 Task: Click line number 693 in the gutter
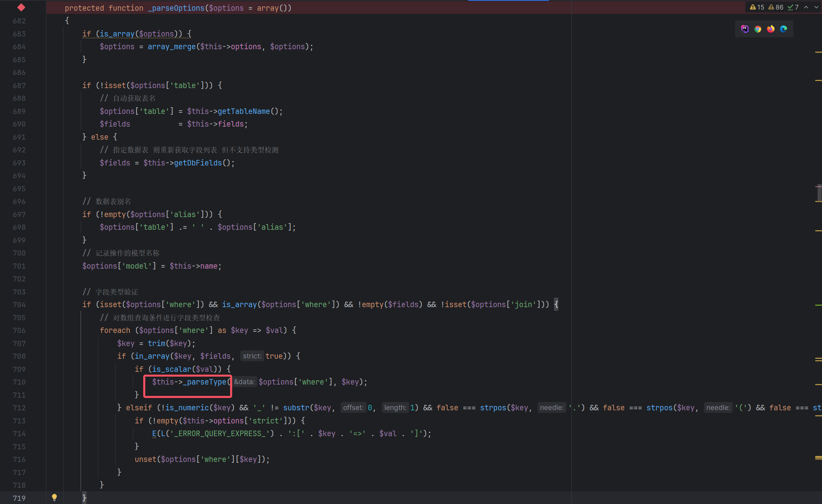19,163
